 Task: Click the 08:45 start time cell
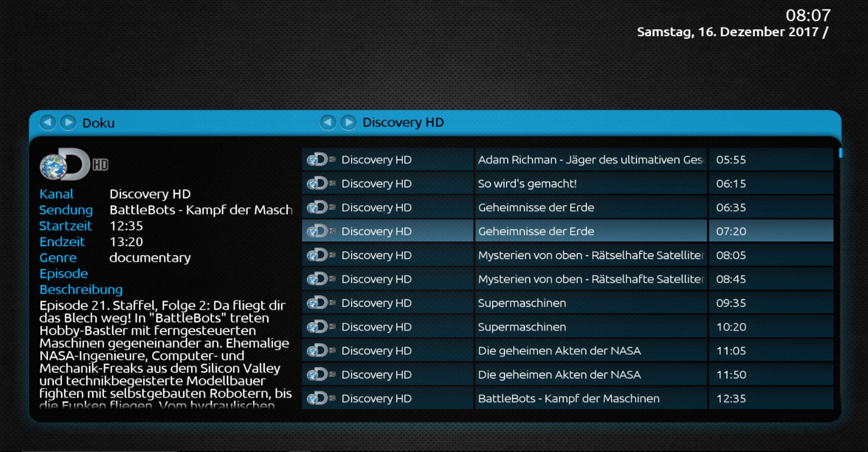click(x=771, y=279)
